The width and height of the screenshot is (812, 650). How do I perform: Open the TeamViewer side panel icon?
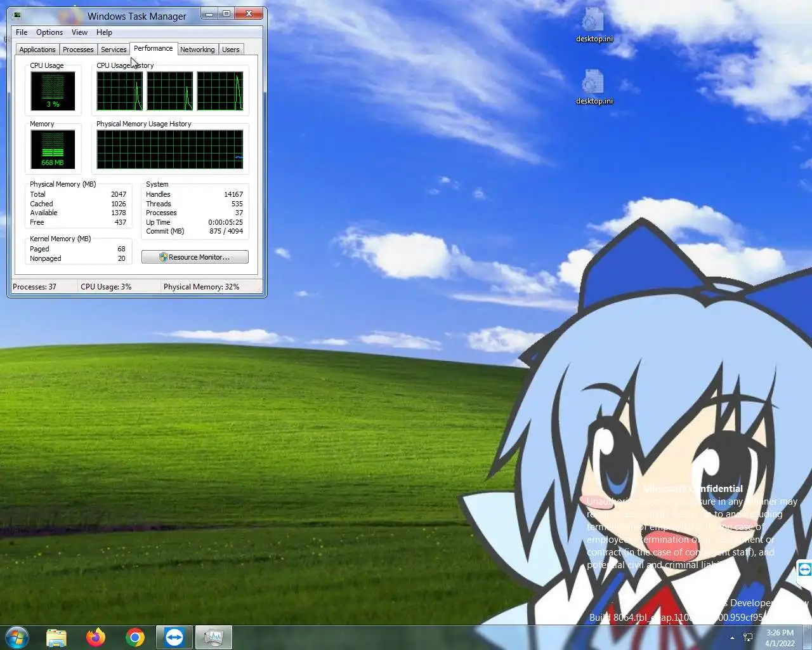click(804, 570)
